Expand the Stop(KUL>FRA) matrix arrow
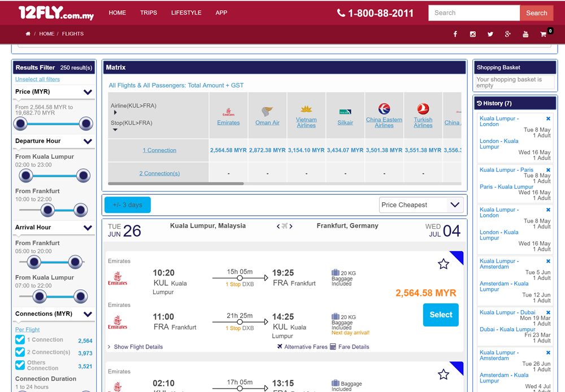 click(115, 129)
